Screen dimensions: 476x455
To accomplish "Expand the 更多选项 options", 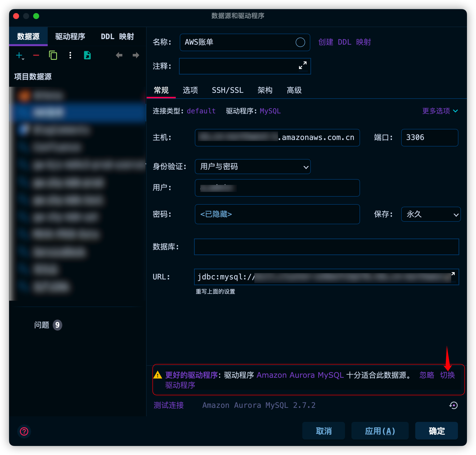I will pyautogui.click(x=440, y=111).
